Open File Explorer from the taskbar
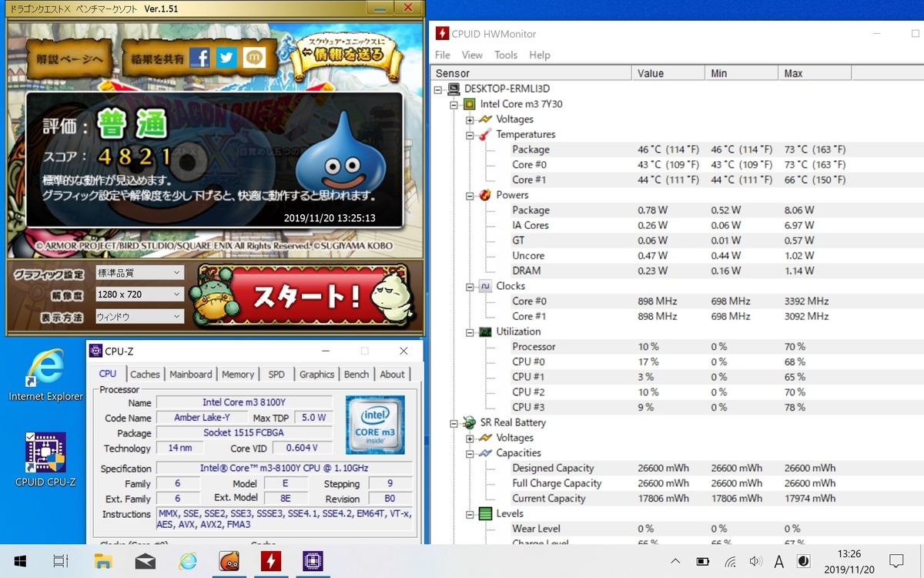This screenshot has width=924, height=578. coord(103,561)
